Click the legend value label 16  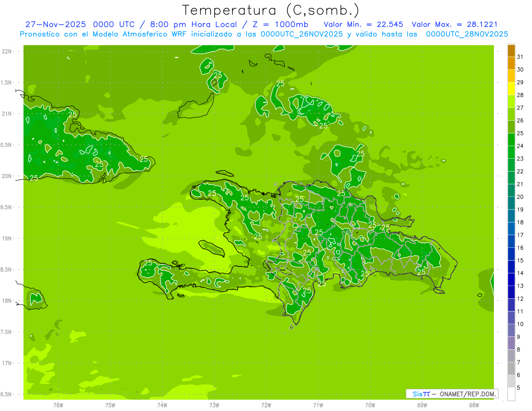click(x=520, y=247)
